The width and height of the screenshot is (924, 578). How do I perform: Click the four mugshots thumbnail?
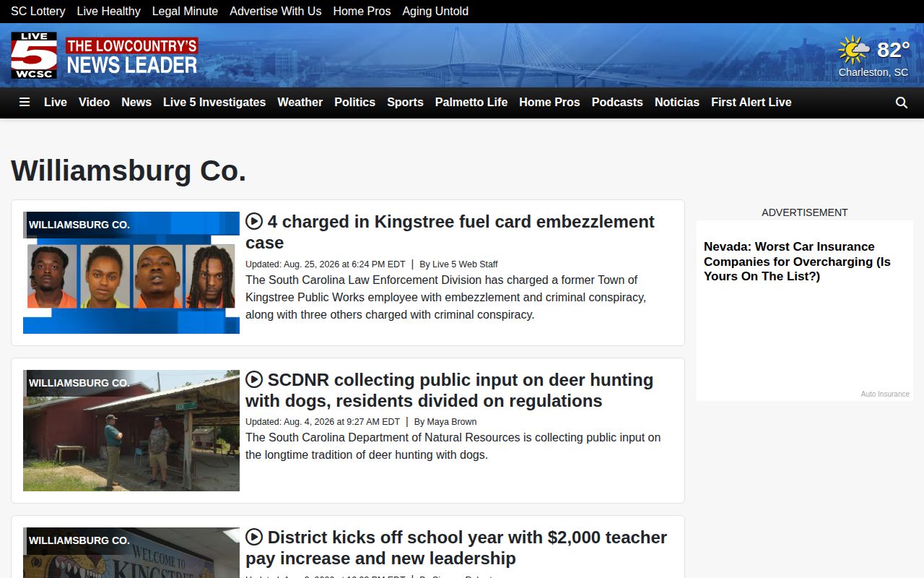tap(131, 272)
